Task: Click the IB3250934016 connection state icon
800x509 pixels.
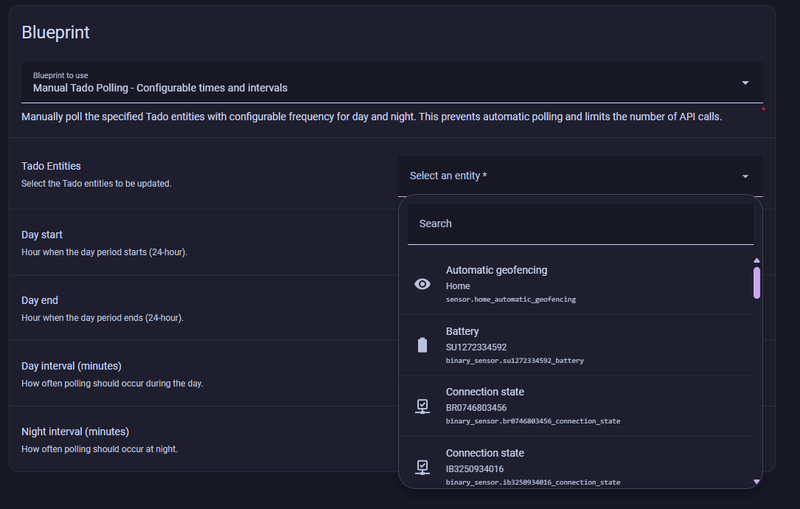Action: click(423, 466)
